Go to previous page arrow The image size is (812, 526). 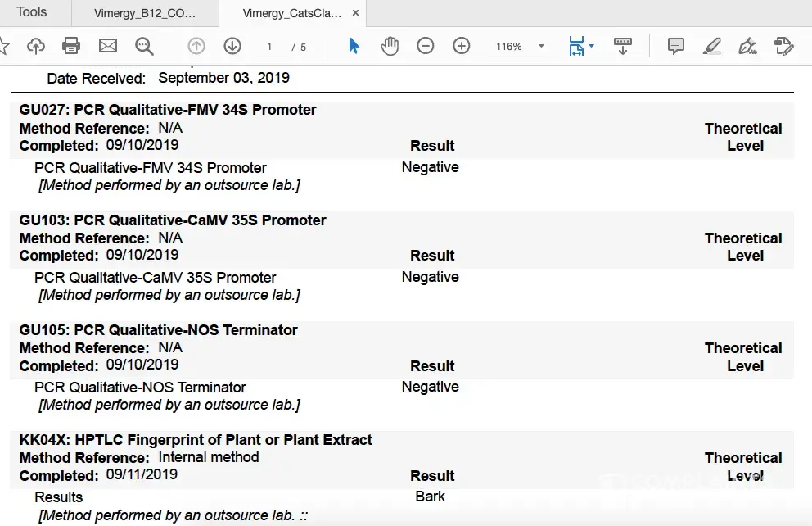pyautogui.click(x=196, y=46)
